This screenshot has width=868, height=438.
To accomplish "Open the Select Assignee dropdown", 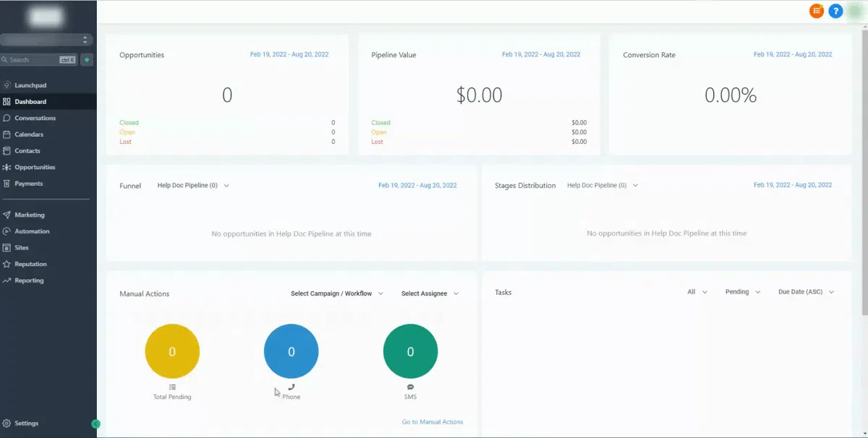I will coord(430,293).
